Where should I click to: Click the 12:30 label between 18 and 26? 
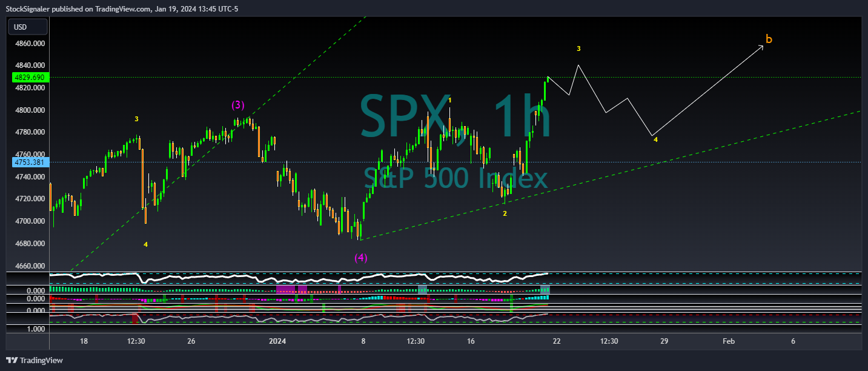[x=136, y=341]
